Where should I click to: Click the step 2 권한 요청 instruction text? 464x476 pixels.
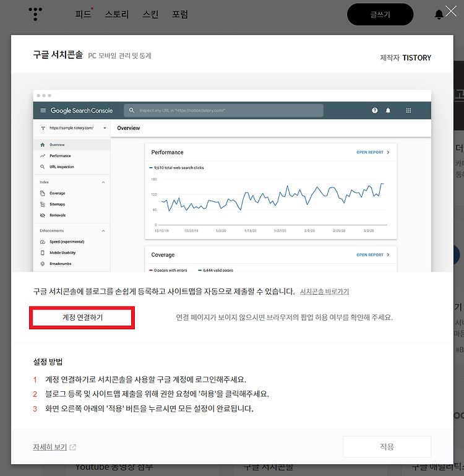click(x=157, y=394)
